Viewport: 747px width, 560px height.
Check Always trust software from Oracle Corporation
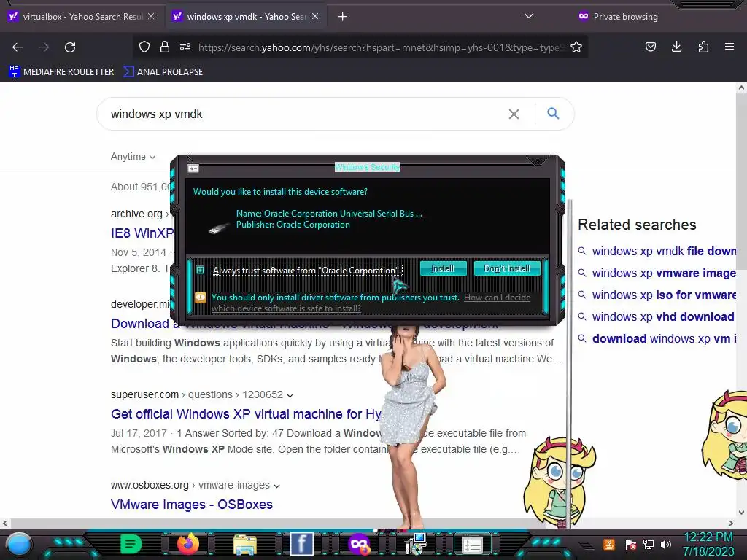point(201,270)
